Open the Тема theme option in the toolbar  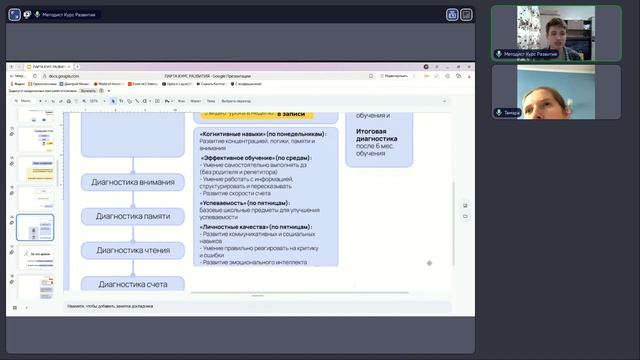pyautogui.click(x=211, y=101)
